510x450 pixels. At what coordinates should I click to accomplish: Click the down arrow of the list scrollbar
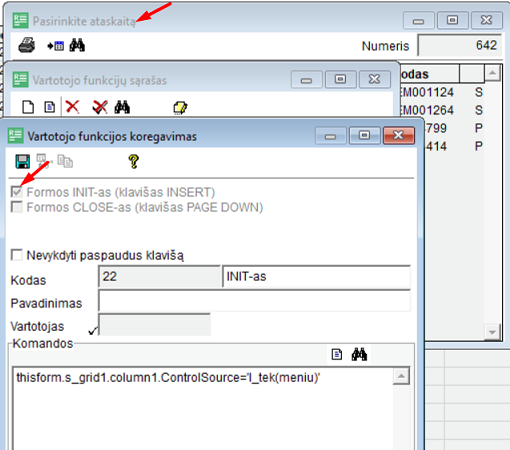pos(492,332)
